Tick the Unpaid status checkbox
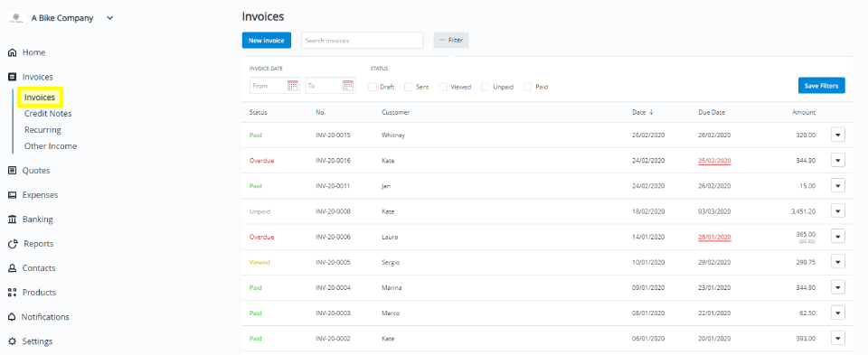The image size is (868, 355). coord(486,87)
